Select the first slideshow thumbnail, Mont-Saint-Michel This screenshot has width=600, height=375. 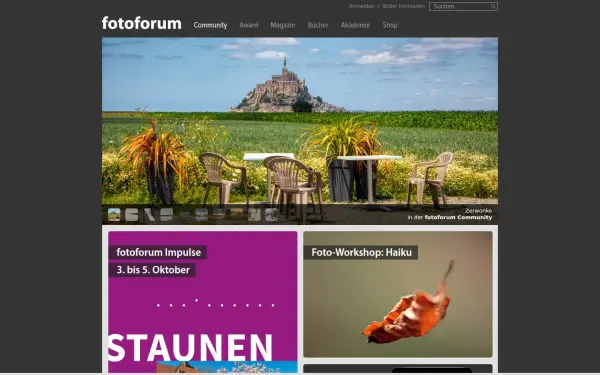(114, 215)
